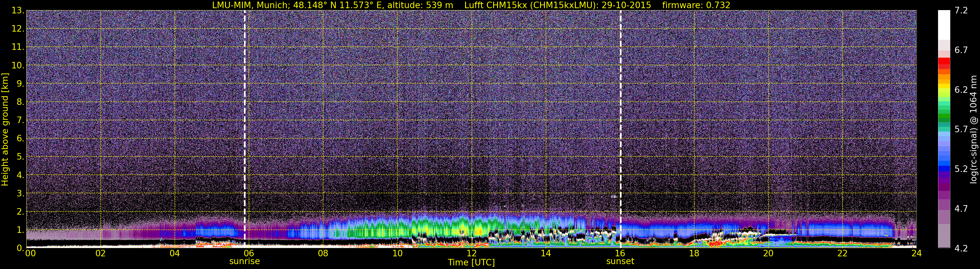Click colorbar value label '4.2'
This screenshot has height=269, width=980.
click(961, 248)
